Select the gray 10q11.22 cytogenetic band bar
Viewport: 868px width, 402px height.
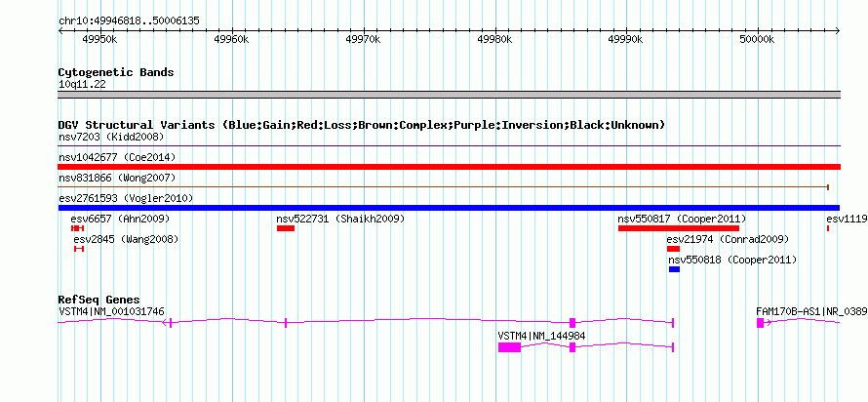449,95
